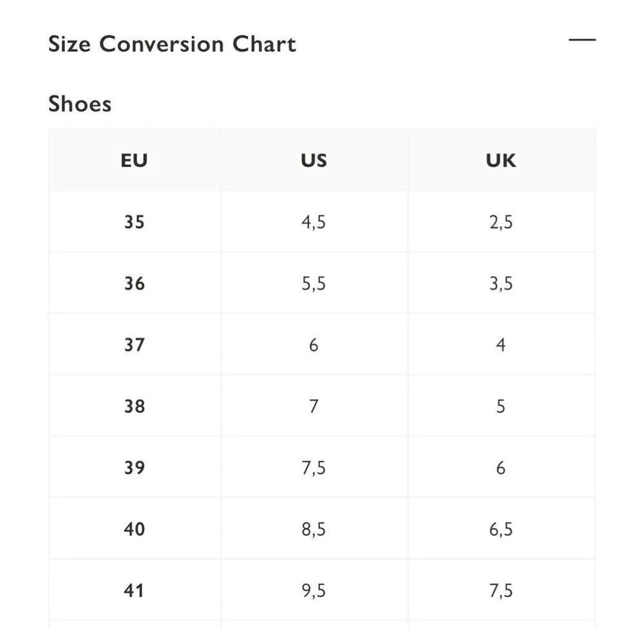Click UK size 3,5 cell
The image size is (644, 644).
[501, 283]
